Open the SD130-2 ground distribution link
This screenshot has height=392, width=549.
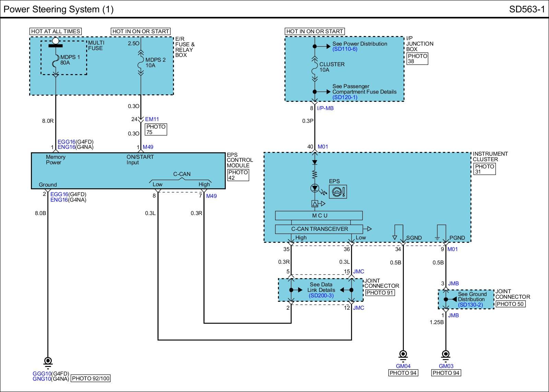[470, 305]
